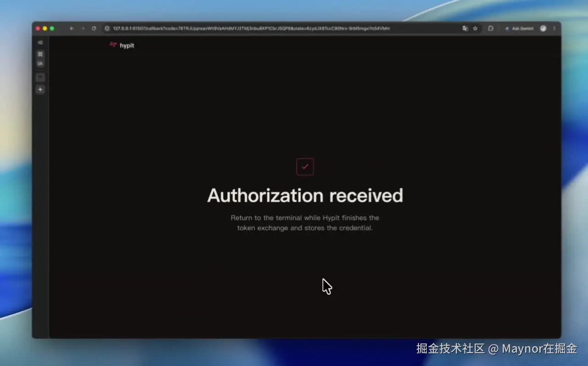Viewport: 588px width, 366px height.
Task: Go back with the browser back arrow
Action: pos(72,29)
